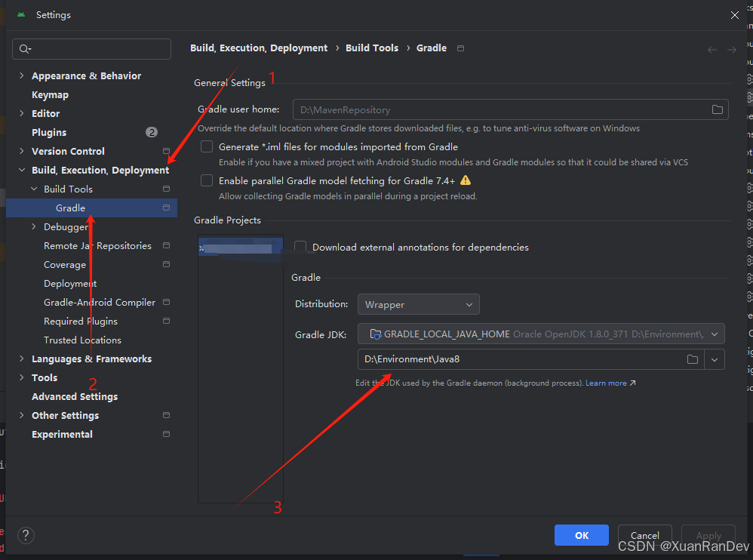Click the search magnifier icon in settings

click(x=25, y=49)
